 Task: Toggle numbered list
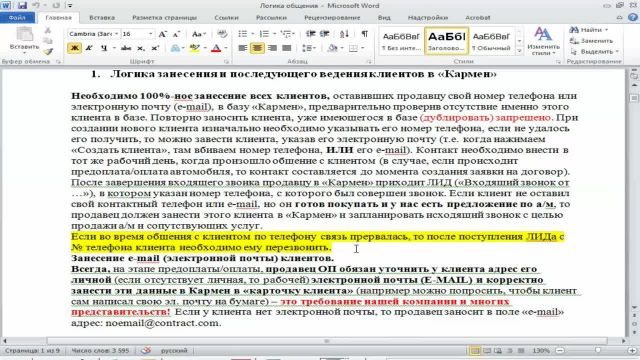point(264,34)
